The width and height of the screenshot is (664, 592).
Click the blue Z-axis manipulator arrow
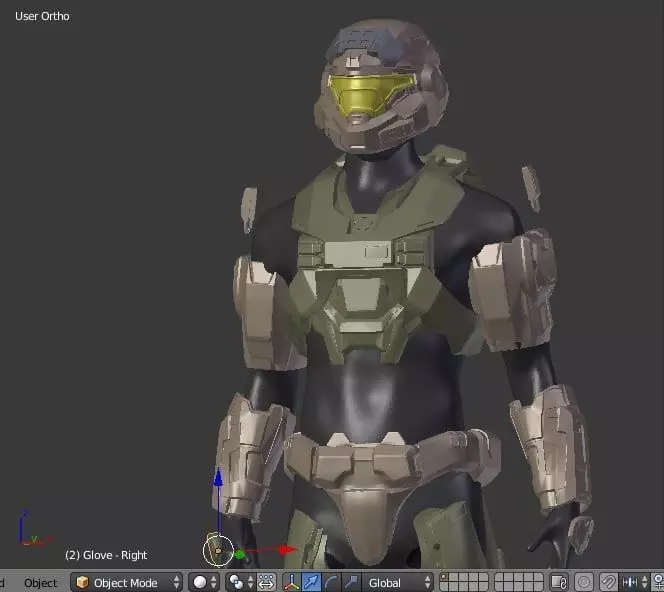(218, 479)
